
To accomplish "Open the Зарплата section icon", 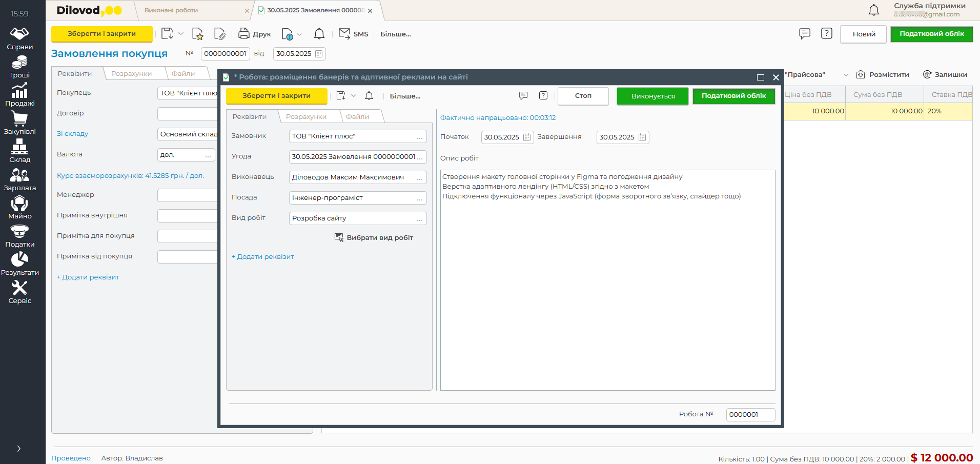I will coord(19,179).
